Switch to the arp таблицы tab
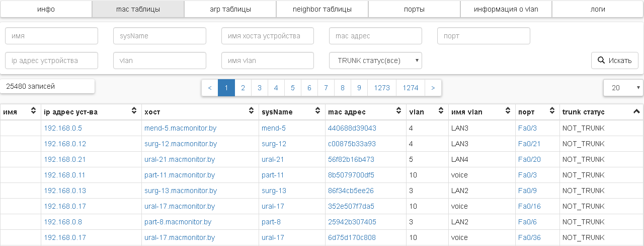Image resolution: width=644 pixels, height=246 pixels. coord(230,9)
